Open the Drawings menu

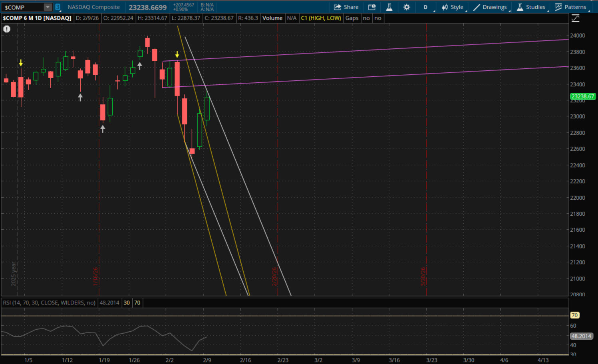pyautogui.click(x=490, y=7)
